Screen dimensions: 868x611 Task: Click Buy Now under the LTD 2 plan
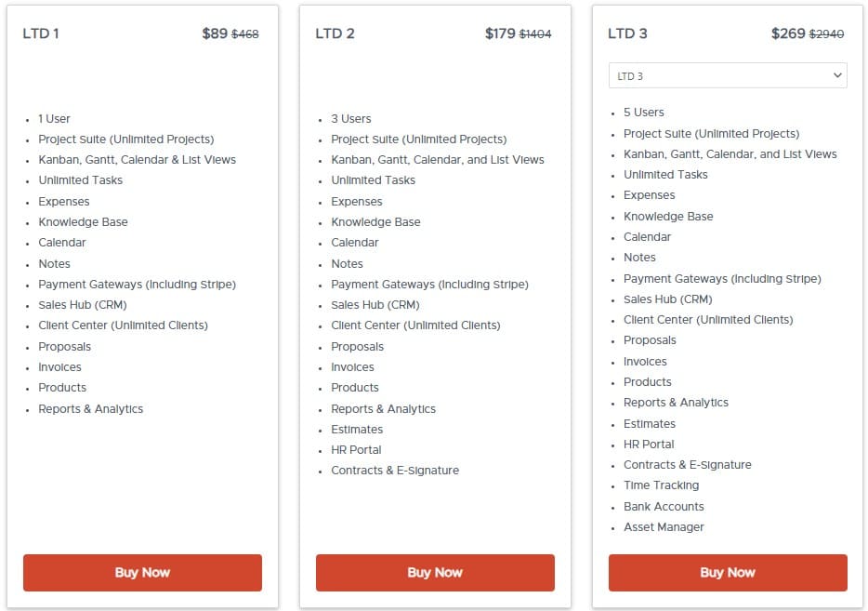tap(434, 573)
